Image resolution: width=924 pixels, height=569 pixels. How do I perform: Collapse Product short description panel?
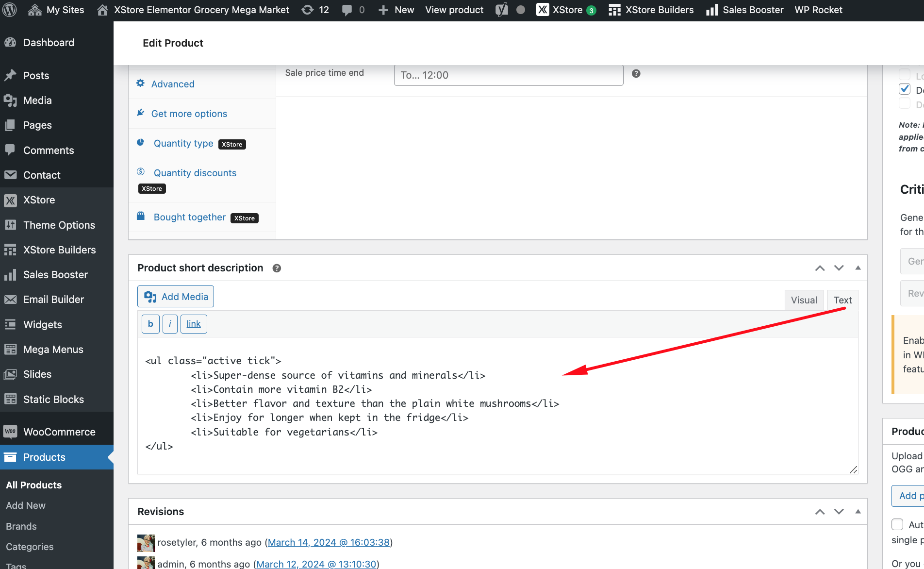pos(858,268)
